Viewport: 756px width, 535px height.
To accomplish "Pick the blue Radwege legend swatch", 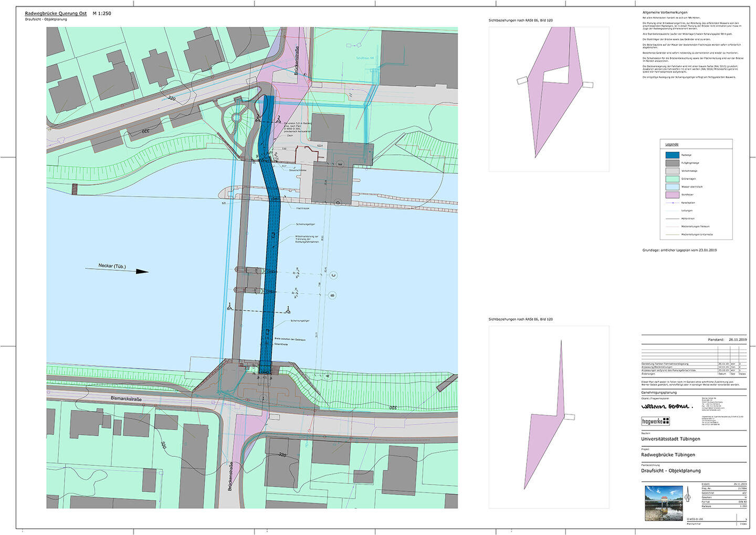I will pyautogui.click(x=672, y=155).
